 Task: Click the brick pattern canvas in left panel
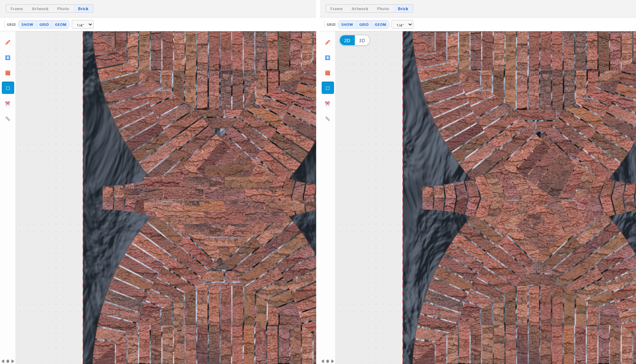coord(199,197)
